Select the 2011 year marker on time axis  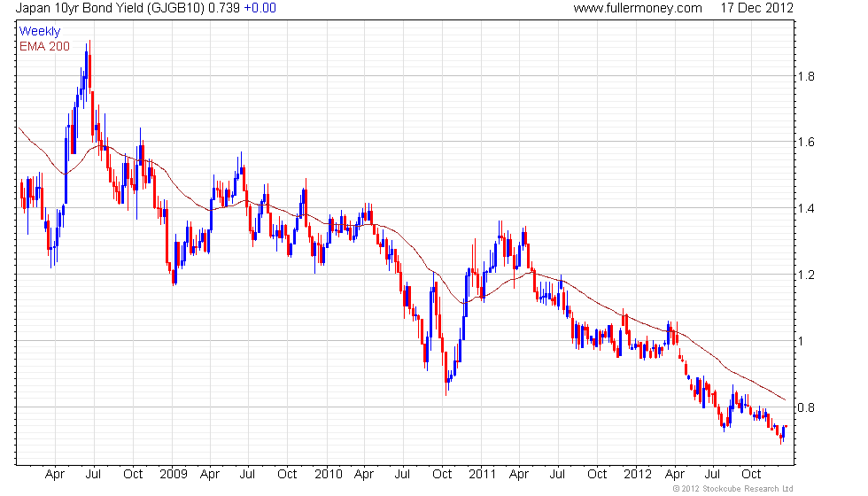(482, 475)
